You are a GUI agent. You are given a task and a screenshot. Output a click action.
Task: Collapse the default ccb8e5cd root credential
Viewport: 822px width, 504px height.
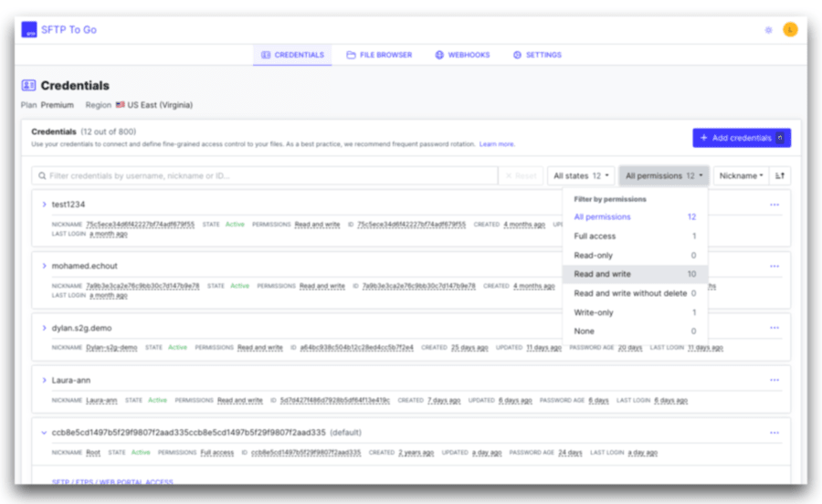coord(44,433)
